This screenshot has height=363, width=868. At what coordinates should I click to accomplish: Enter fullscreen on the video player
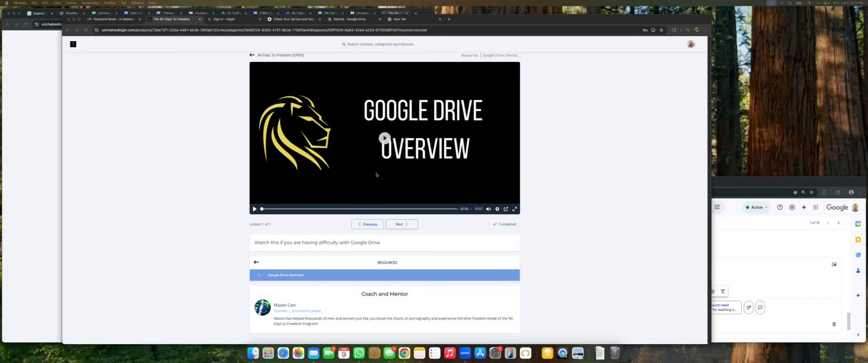tap(515, 209)
